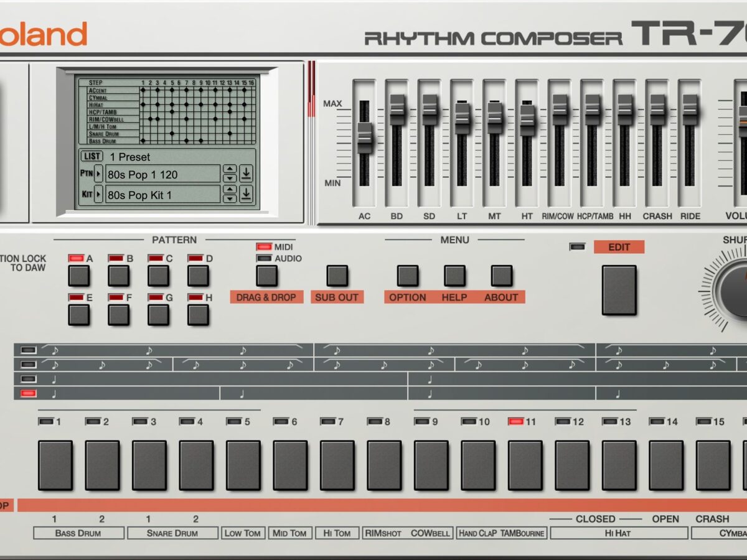Screen dimensions: 747x560
Task: Open the LIST of presets
Action: coord(92,156)
